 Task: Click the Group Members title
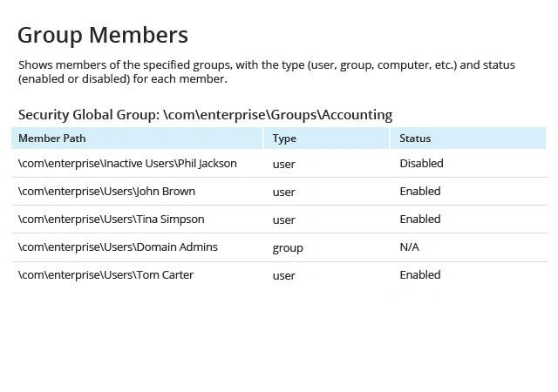click(103, 36)
